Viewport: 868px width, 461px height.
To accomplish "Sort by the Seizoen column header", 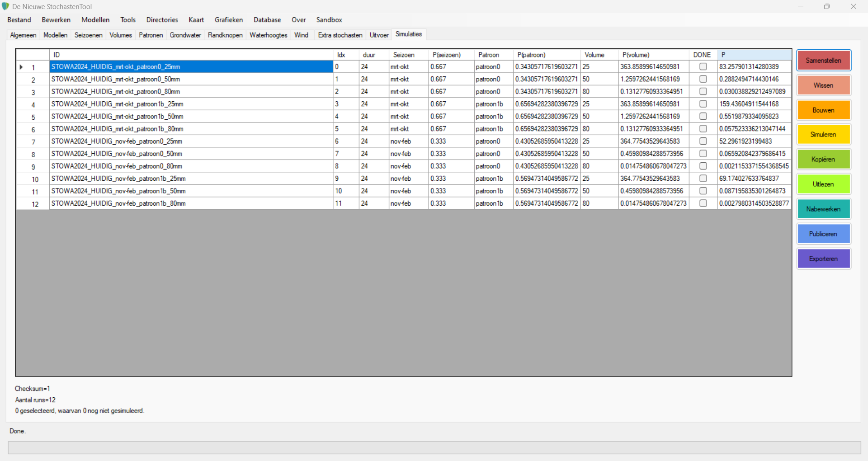I will point(409,55).
